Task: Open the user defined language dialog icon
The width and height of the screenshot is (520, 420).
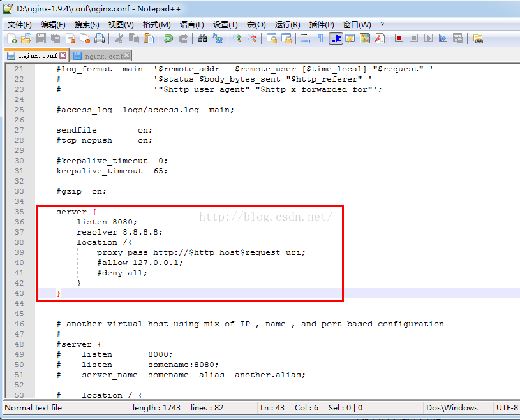Action: tap(350, 38)
